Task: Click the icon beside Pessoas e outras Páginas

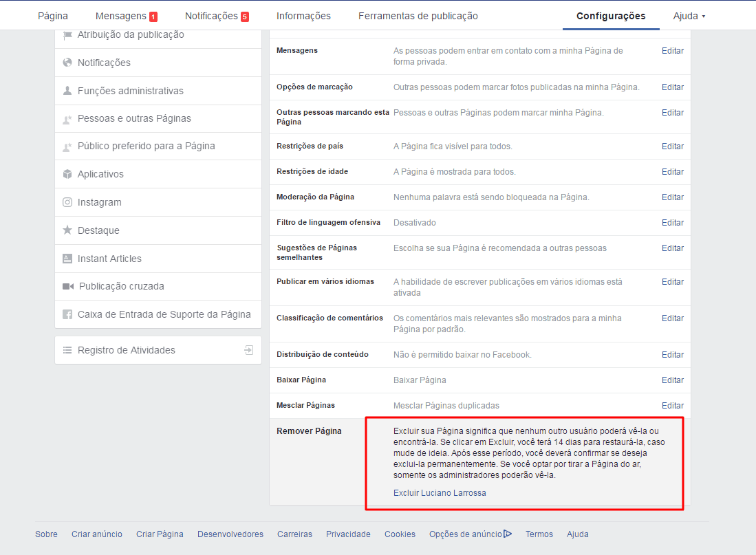Action: click(x=67, y=118)
